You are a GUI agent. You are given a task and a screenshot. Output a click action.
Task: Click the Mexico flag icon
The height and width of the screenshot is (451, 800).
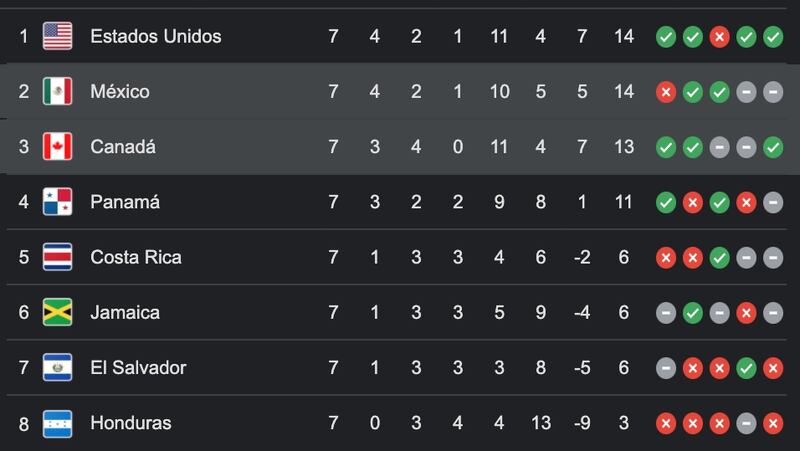57,92
